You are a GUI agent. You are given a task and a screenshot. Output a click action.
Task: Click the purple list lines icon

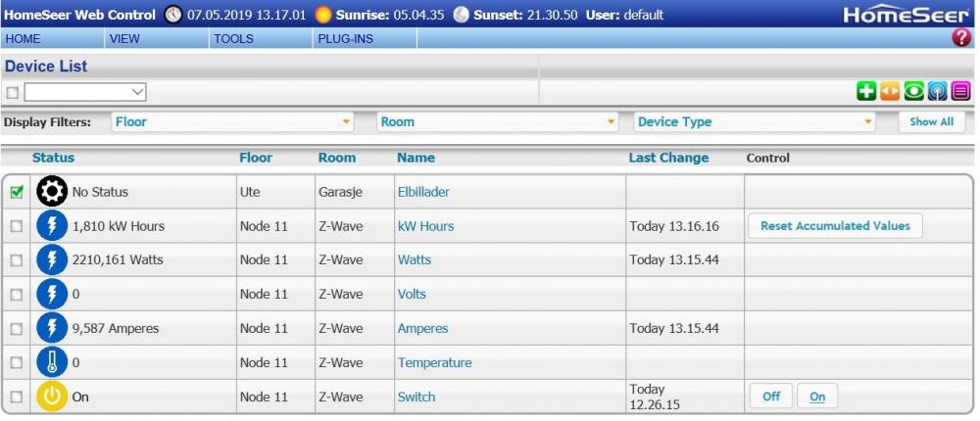point(960,91)
